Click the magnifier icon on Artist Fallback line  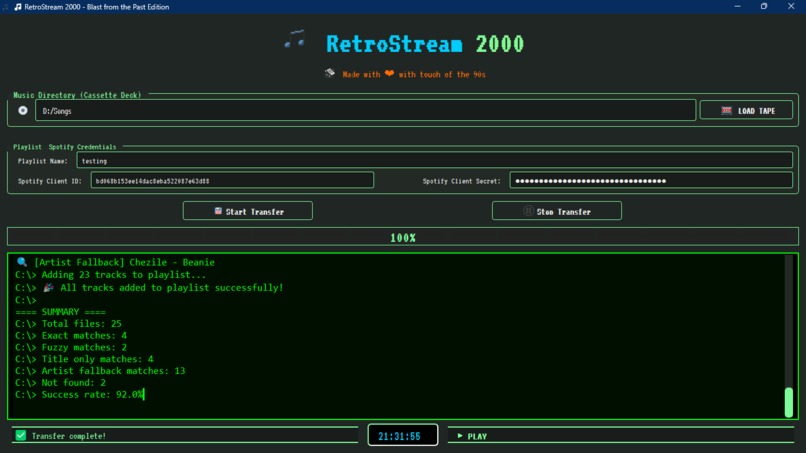click(22, 262)
